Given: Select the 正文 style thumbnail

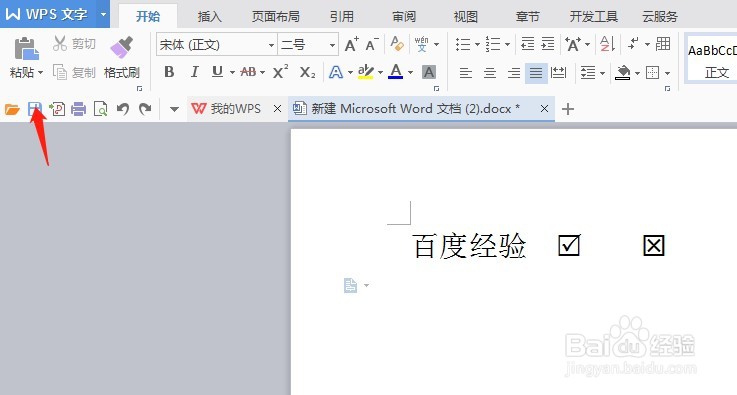Looking at the screenshot, I should point(711,59).
